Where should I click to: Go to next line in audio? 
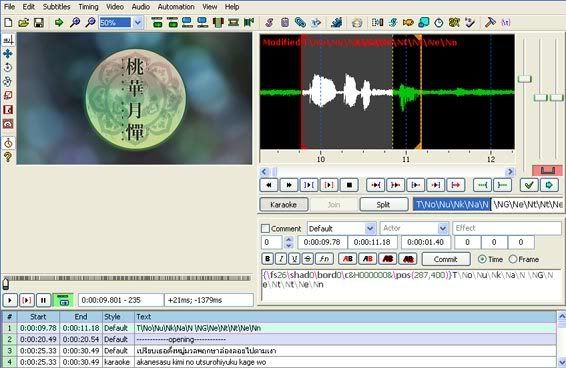pyautogui.click(x=289, y=185)
